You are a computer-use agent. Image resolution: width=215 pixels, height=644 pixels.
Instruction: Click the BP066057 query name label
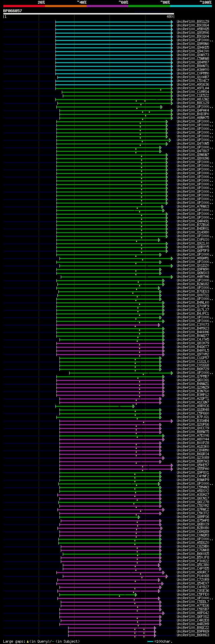[x=13, y=11]
